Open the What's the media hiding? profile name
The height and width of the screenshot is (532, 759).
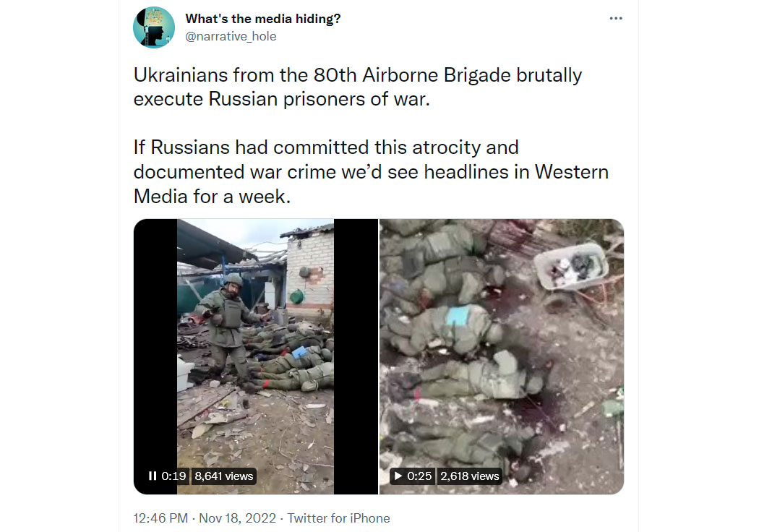pyautogui.click(x=263, y=19)
